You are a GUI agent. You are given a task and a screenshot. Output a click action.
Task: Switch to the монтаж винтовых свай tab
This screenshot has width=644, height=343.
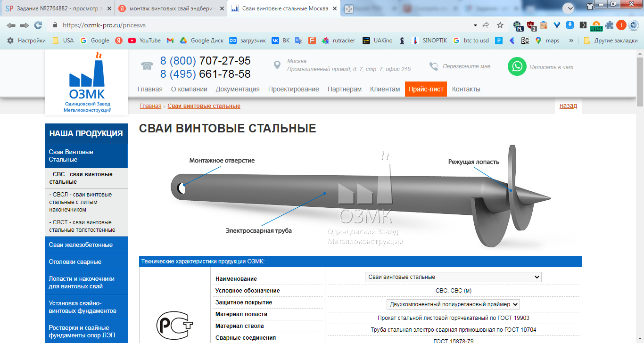[170, 8]
